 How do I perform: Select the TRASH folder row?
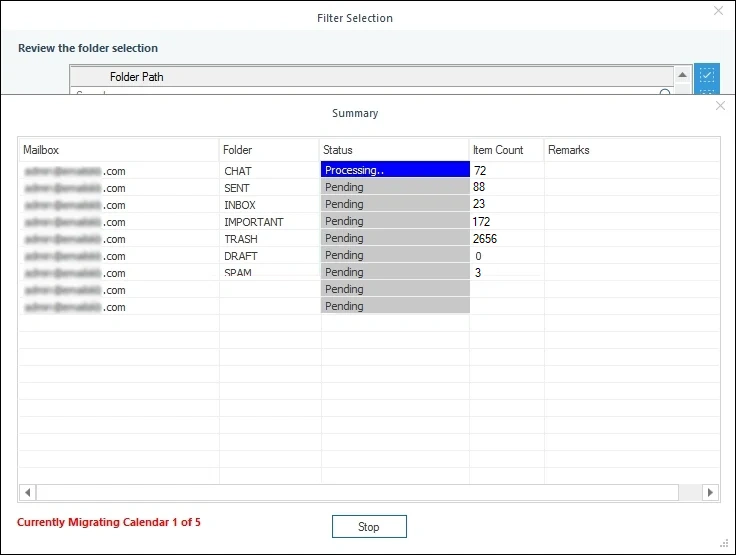(240, 239)
